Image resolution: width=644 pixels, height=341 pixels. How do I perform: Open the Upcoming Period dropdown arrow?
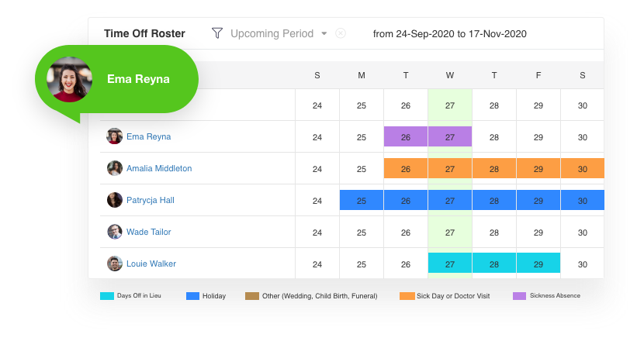(324, 33)
